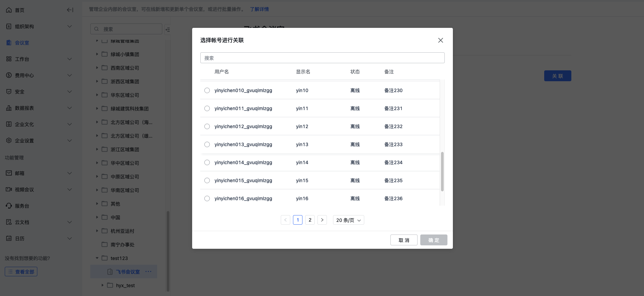Select 浙西区域集团 in the tree
The height and width of the screenshot is (296, 644).
coord(125,82)
